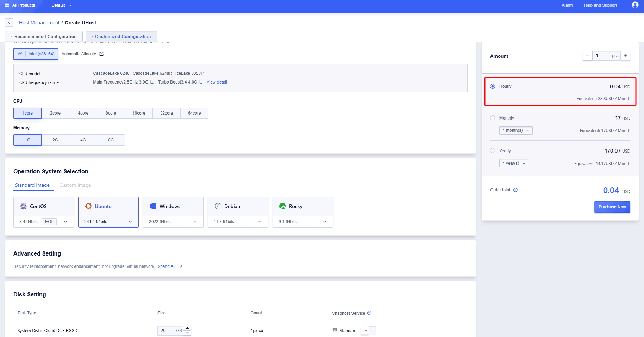The width and height of the screenshot is (644, 337).
Task: Click the Windows logo icon
Action: 153,206
